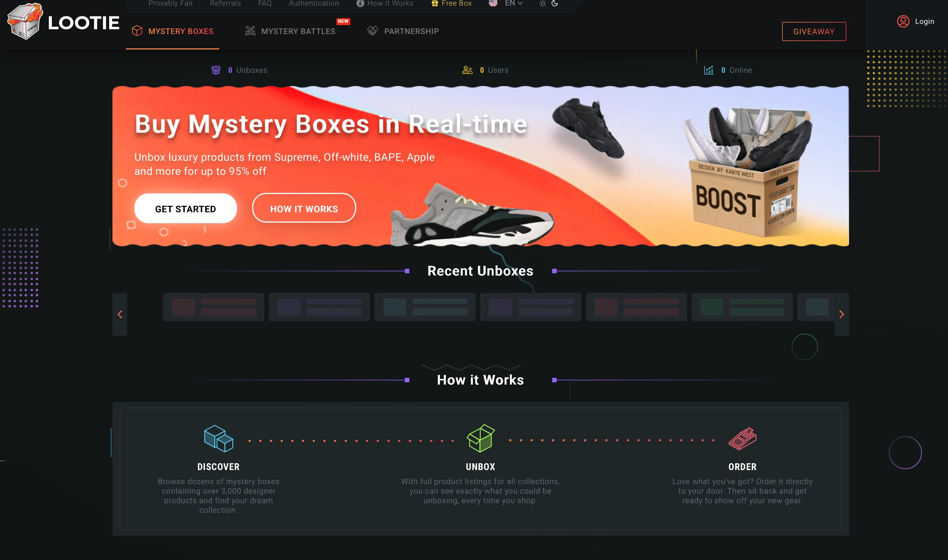
Task: Click the crossed swords Mystery Battles icon
Action: click(250, 31)
